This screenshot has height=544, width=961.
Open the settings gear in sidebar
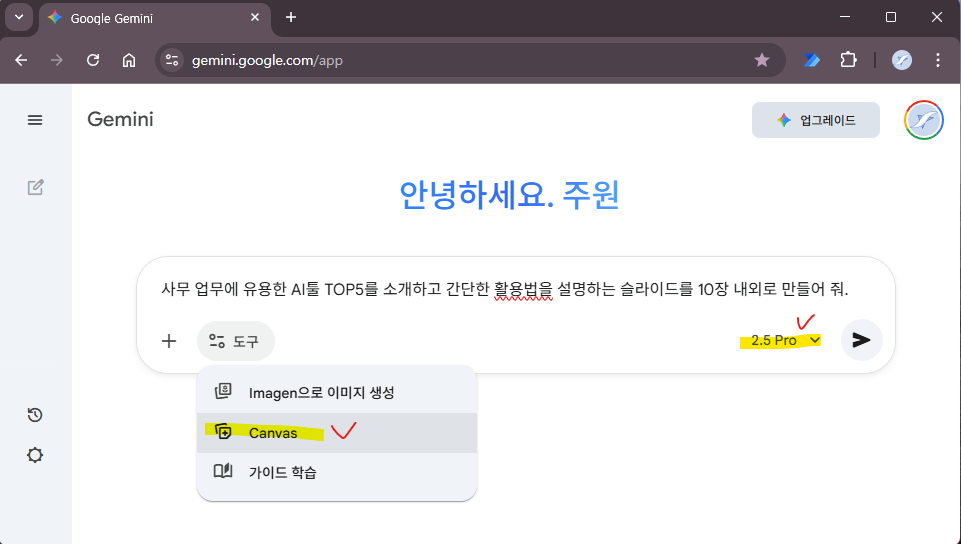[x=35, y=455]
